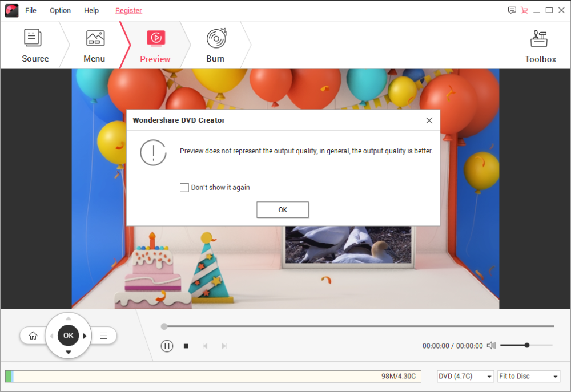The height and width of the screenshot is (392, 571).
Task: Go to the Menu step
Action: (94, 46)
